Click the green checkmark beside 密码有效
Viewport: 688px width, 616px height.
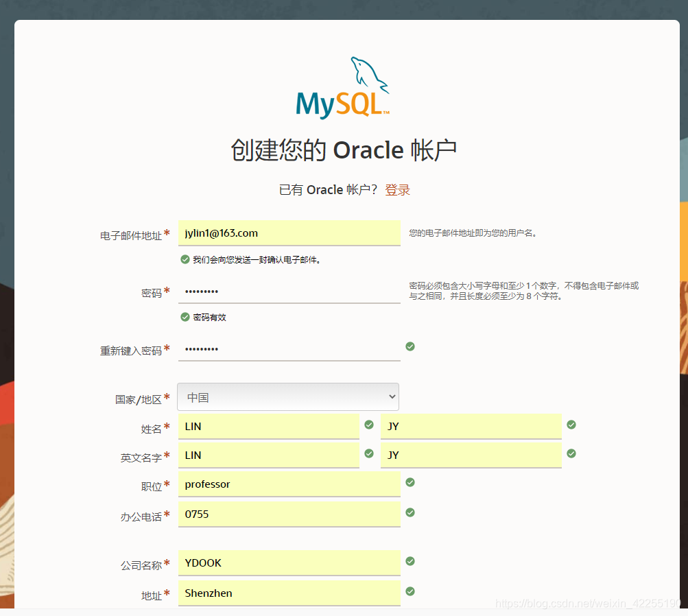pos(185,317)
